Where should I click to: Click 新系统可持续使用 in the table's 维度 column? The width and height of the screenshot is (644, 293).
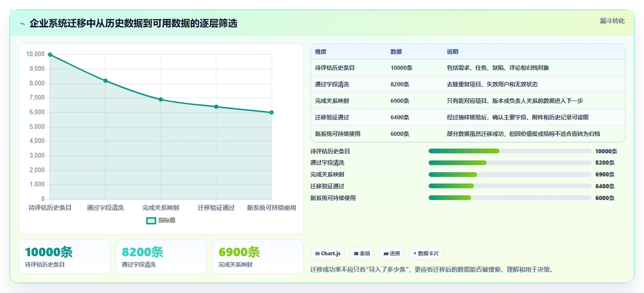pos(338,134)
